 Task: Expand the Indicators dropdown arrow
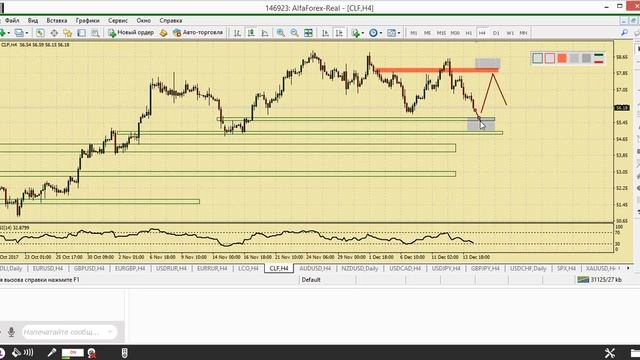point(363,33)
